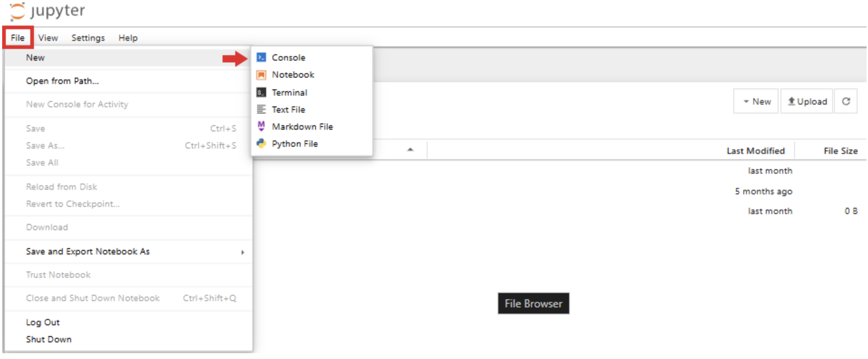Create a new Python File

(312, 143)
